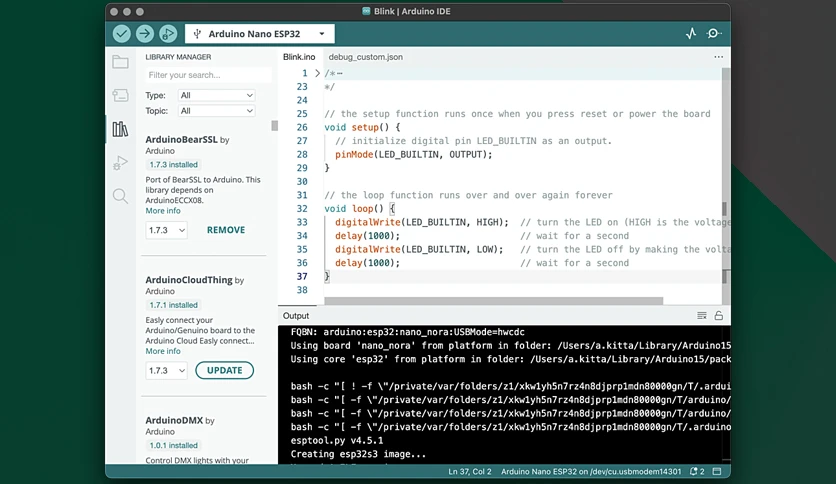Remove the ArduinoBearSSL library
This screenshot has width=836, height=484.
tap(226, 230)
